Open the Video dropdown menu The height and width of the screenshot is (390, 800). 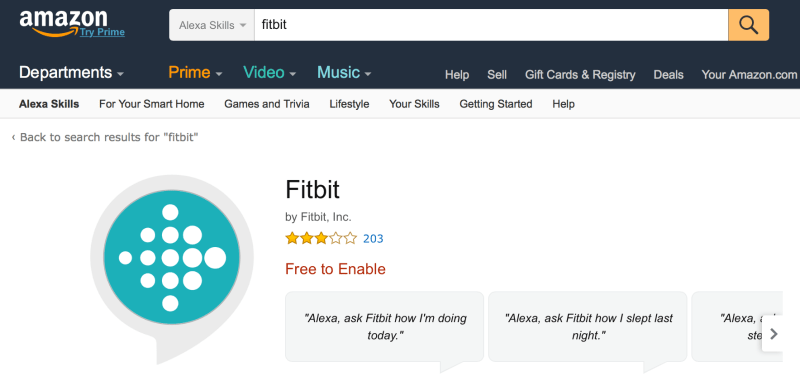(x=269, y=72)
